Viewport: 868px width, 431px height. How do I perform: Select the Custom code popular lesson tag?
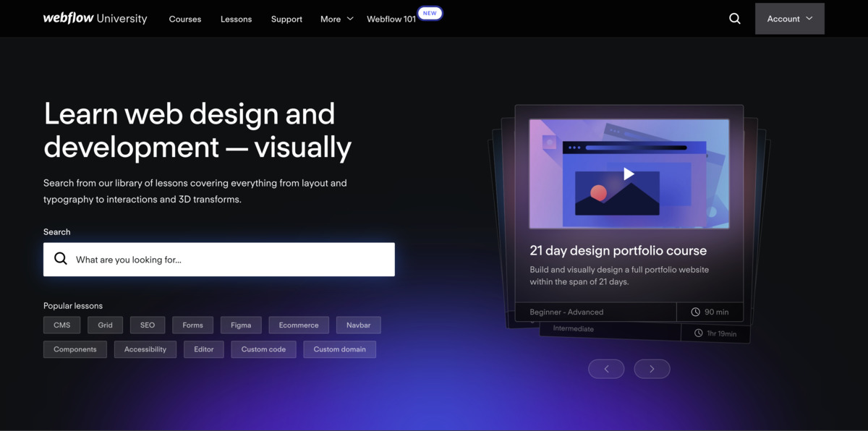click(263, 349)
